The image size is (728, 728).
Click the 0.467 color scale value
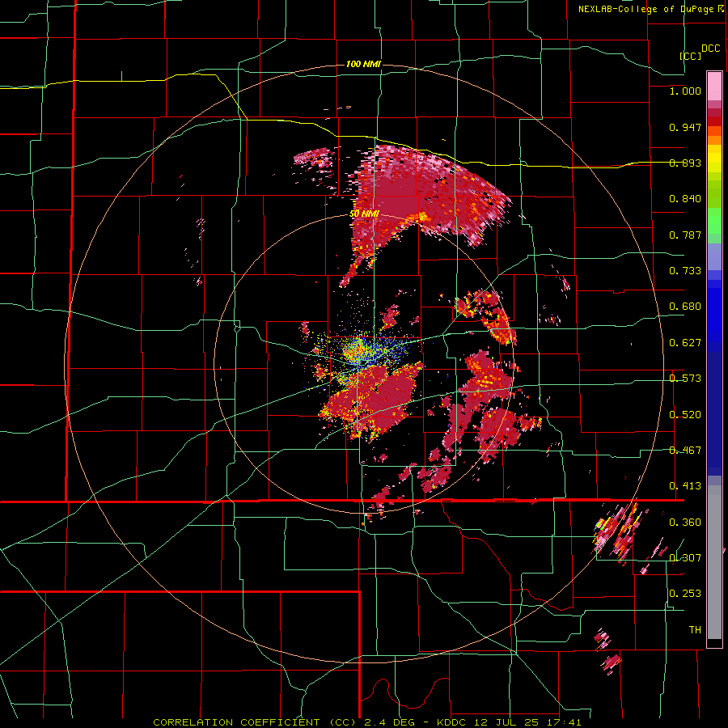tap(685, 451)
